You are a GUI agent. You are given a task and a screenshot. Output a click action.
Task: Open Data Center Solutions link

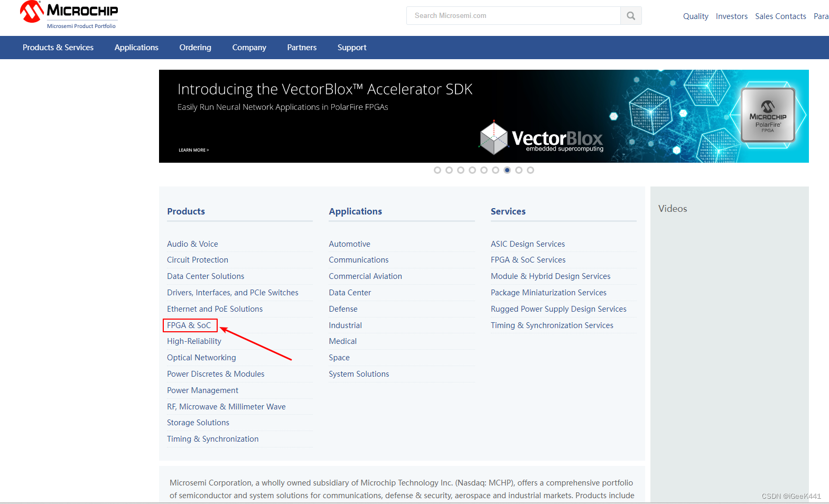coord(206,276)
